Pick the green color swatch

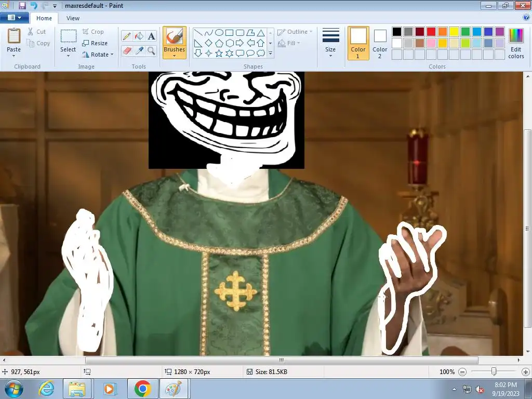coord(465,32)
